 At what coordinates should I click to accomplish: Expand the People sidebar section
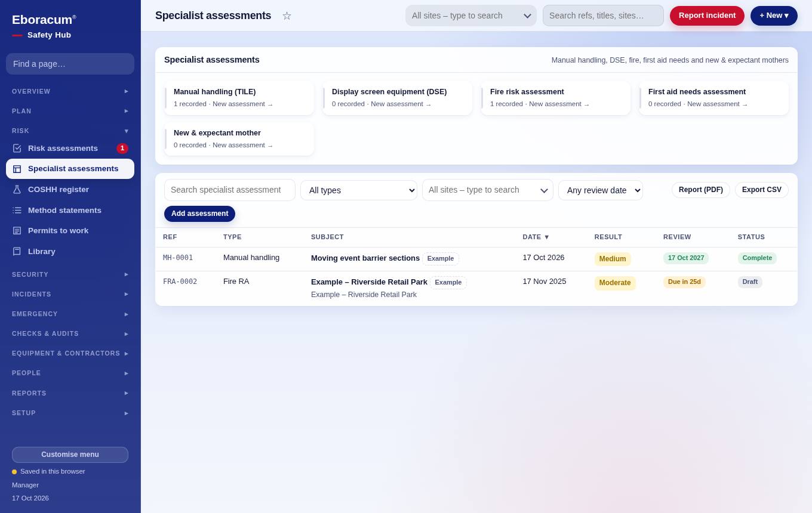(x=70, y=373)
